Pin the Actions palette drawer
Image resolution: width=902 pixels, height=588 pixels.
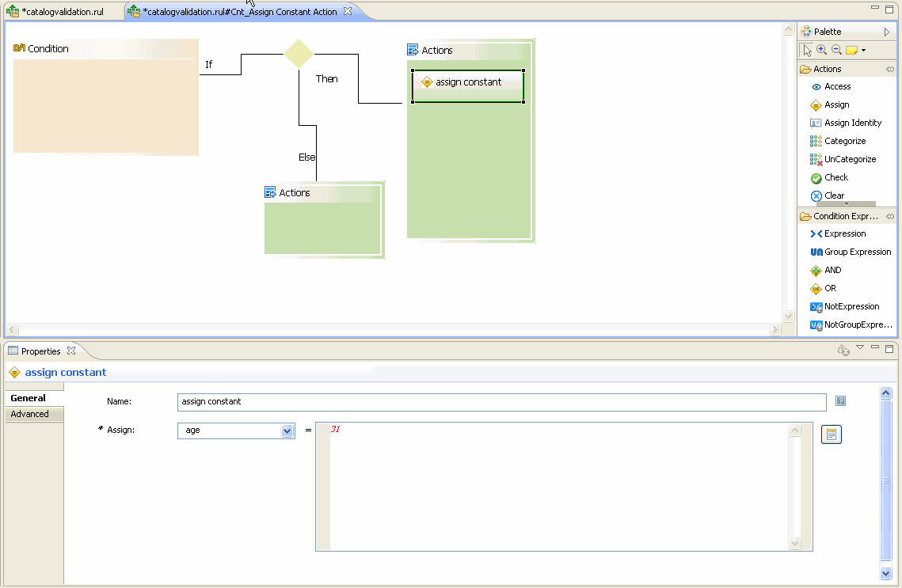click(x=890, y=69)
